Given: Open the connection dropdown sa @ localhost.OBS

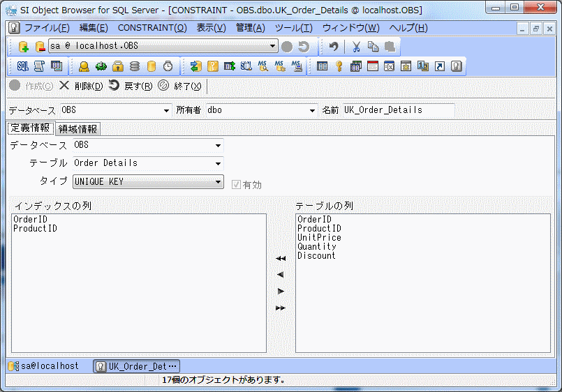Looking at the screenshot, I should pyautogui.click(x=273, y=47).
